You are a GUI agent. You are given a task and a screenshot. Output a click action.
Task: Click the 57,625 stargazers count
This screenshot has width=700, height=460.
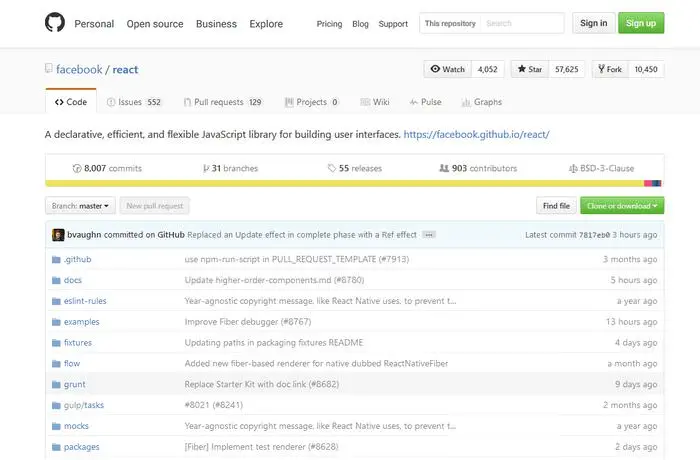click(567, 69)
